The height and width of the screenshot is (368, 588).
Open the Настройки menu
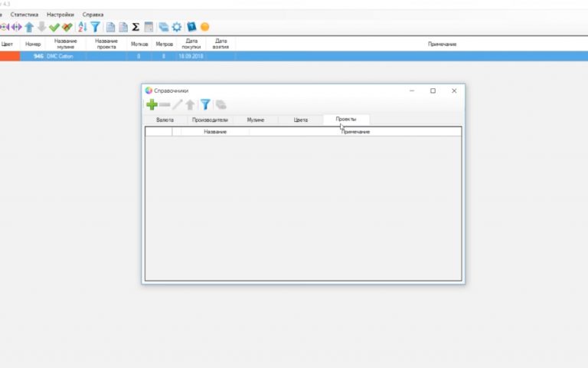[x=60, y=15]
